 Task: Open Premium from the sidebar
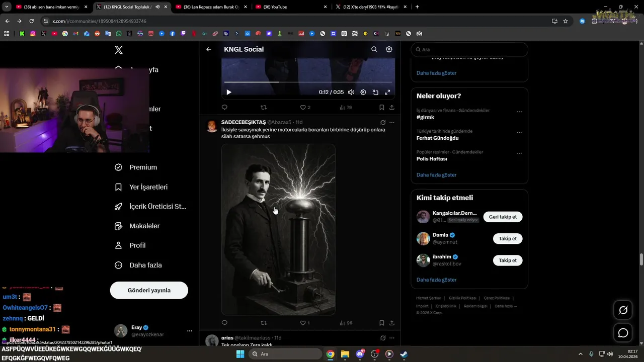[136, 167]
